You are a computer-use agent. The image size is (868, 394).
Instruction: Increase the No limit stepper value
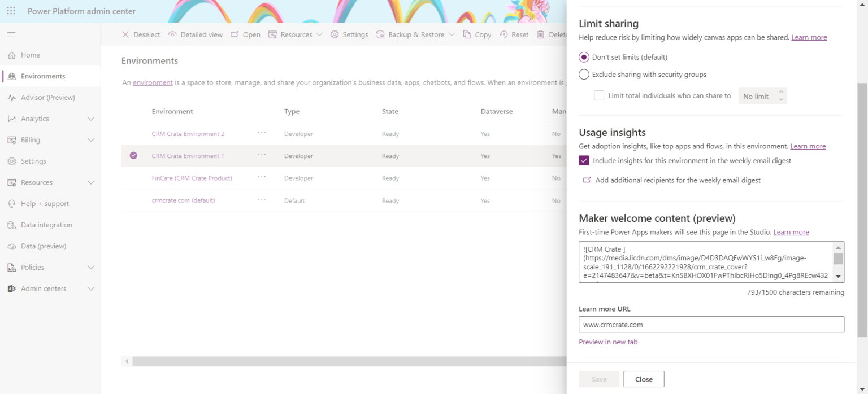(781, 93)
